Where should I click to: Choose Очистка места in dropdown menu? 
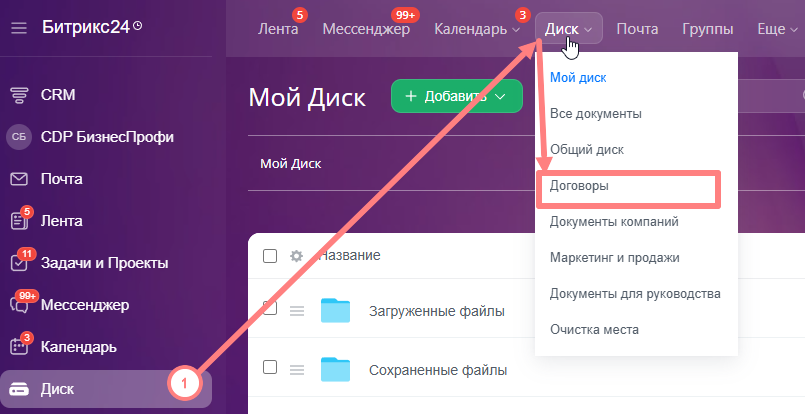(594, 329)
